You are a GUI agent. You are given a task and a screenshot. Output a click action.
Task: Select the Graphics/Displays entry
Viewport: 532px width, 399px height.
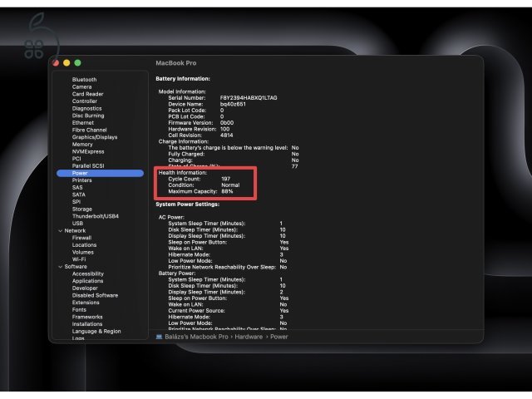95,137
